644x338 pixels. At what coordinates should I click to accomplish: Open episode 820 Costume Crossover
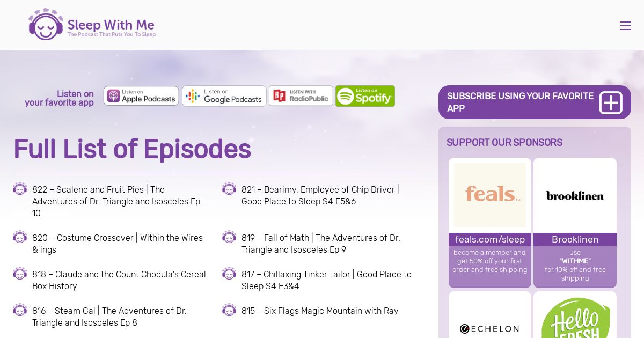118,244
